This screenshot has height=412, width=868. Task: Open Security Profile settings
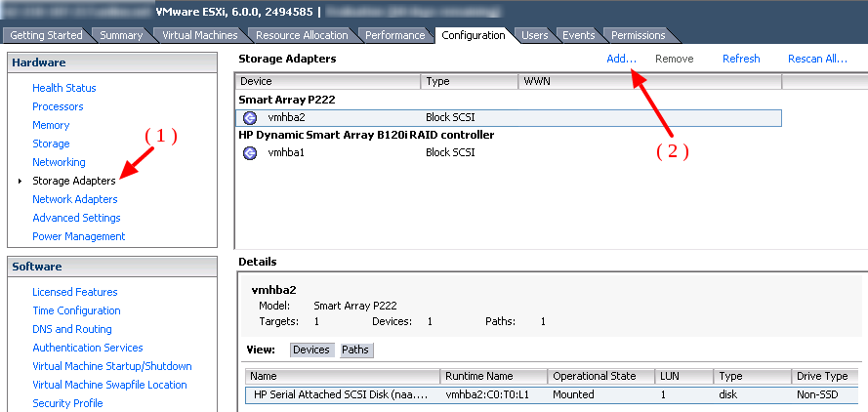pos(67,403)
